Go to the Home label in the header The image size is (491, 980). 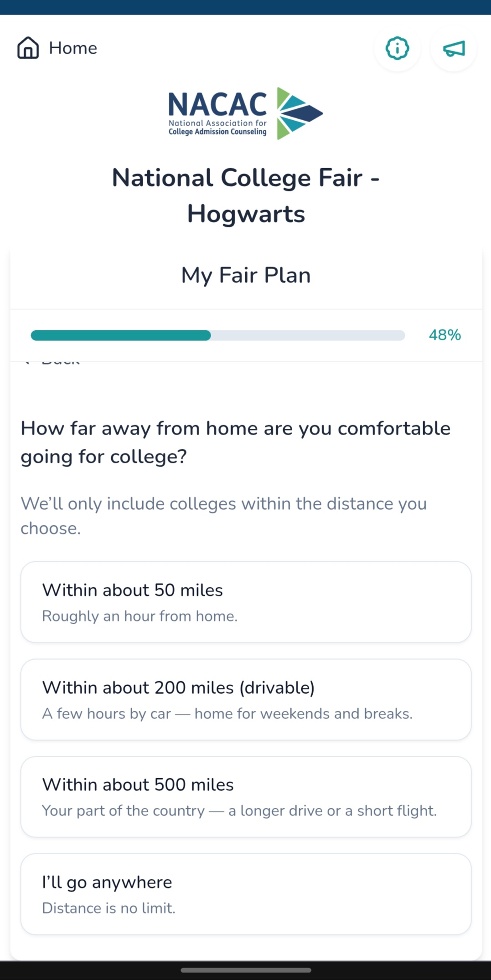tap(73, 48)
